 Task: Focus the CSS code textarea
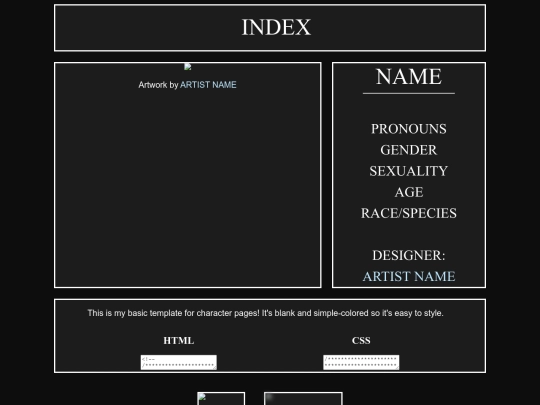point(361,362)
